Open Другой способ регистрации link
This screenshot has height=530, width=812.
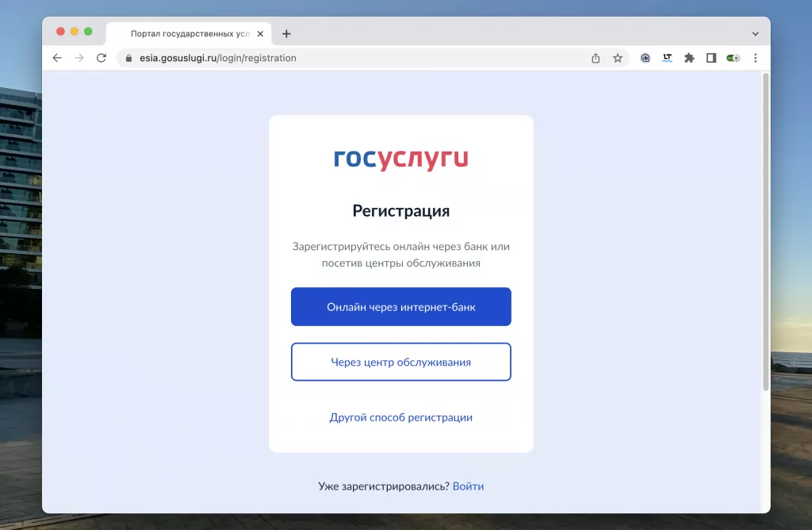400,417
